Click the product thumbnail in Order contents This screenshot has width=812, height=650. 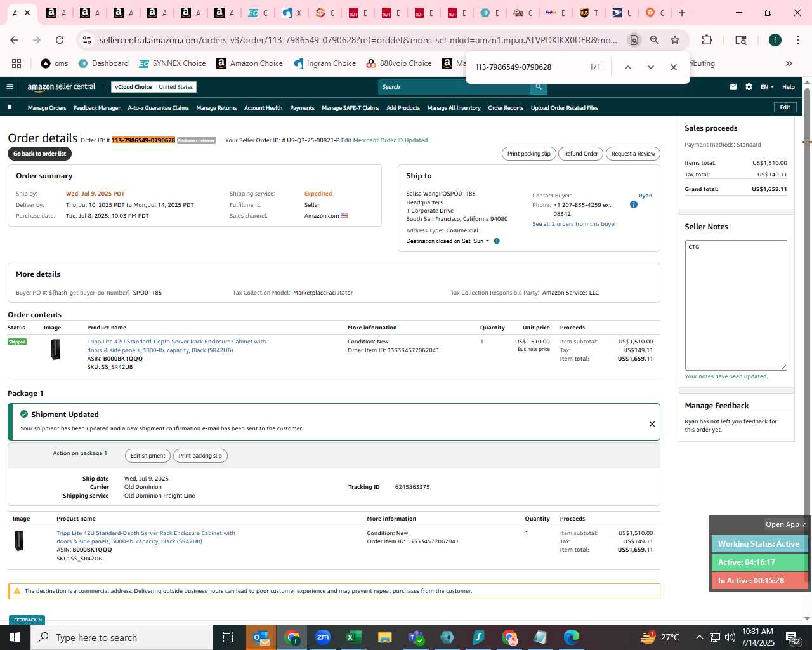click(55, 350)
